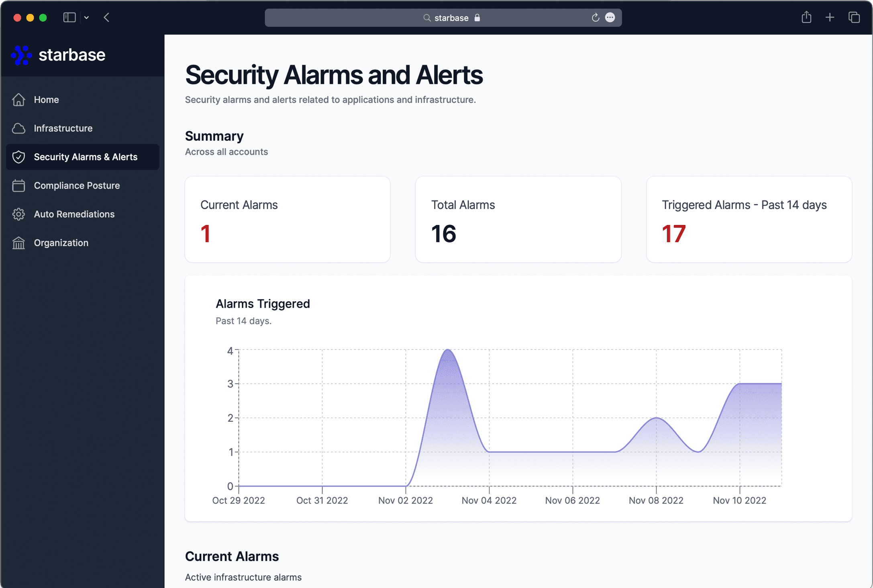Go to Infrastructure page
Screen dimensions: 873x588
tap(63, 129)
